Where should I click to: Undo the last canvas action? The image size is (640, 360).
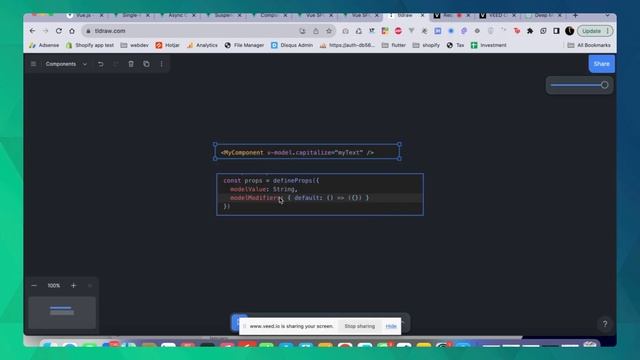pyautogui.click(x=100, y=64)
